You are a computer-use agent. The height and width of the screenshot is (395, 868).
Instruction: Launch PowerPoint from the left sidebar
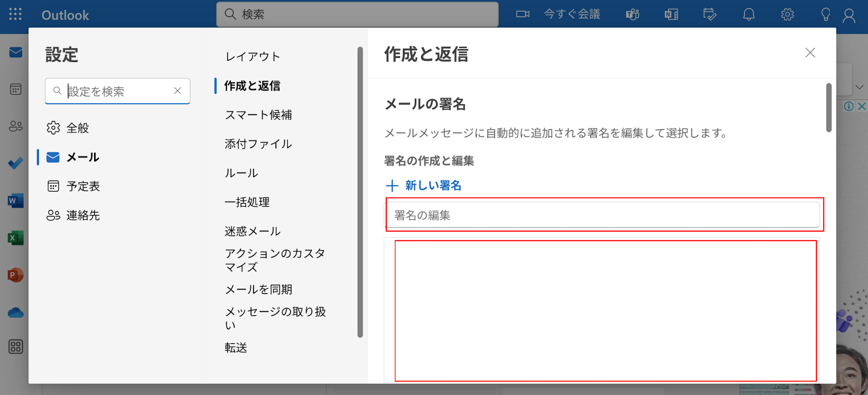[16, 275]
